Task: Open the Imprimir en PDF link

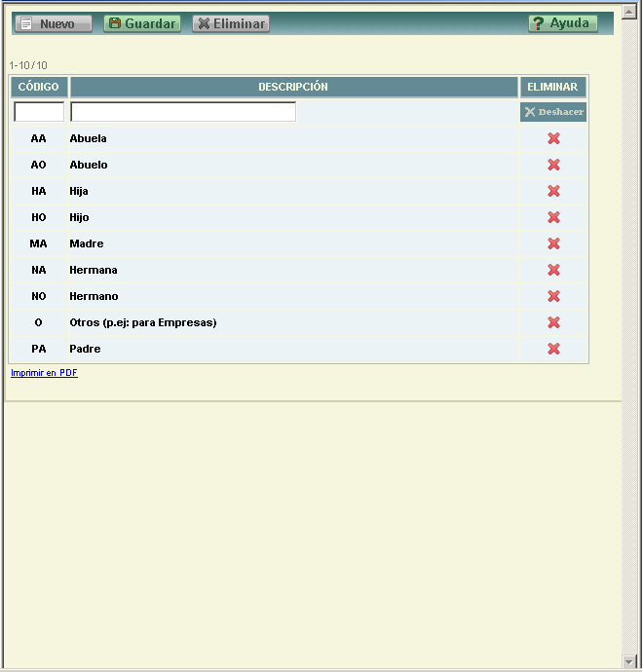Action: pos(44,373)
